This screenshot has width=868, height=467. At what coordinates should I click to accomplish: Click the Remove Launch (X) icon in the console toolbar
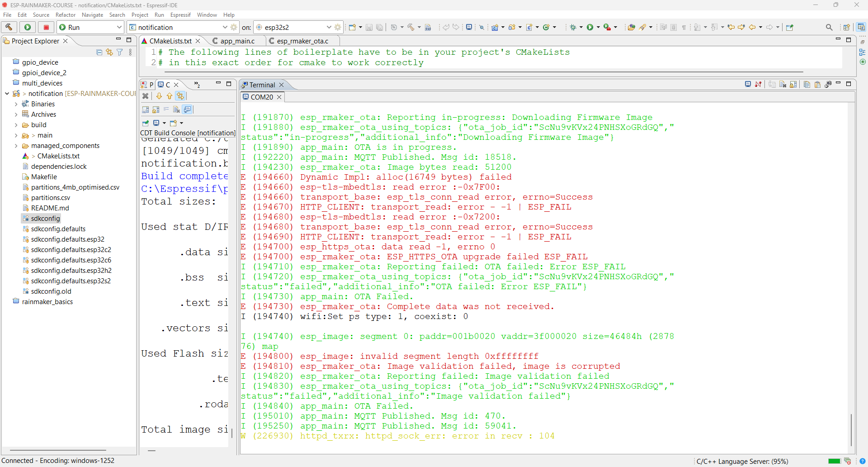pyautogui.click(x=146, y=96)
